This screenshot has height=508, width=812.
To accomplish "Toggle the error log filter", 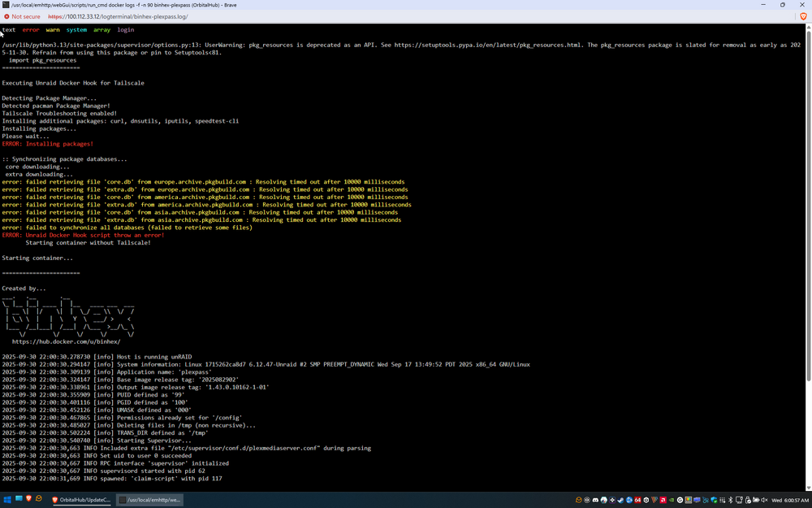I will pos(31,30).
